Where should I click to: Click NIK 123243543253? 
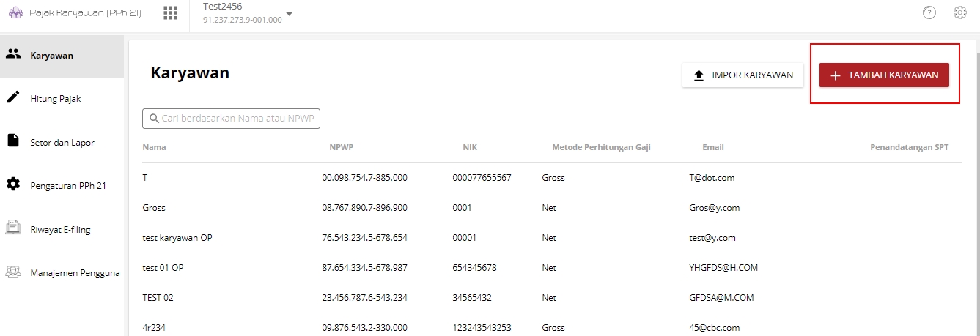click(x=482, y=328)
